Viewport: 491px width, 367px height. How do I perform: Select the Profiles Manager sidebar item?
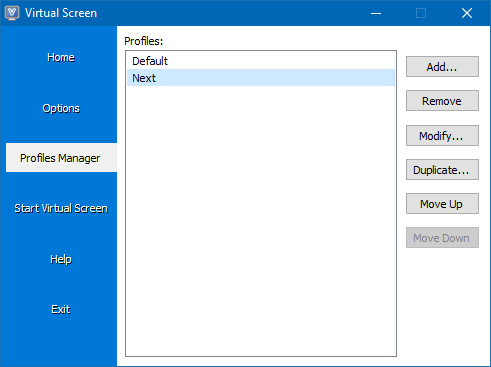[61, 158]
